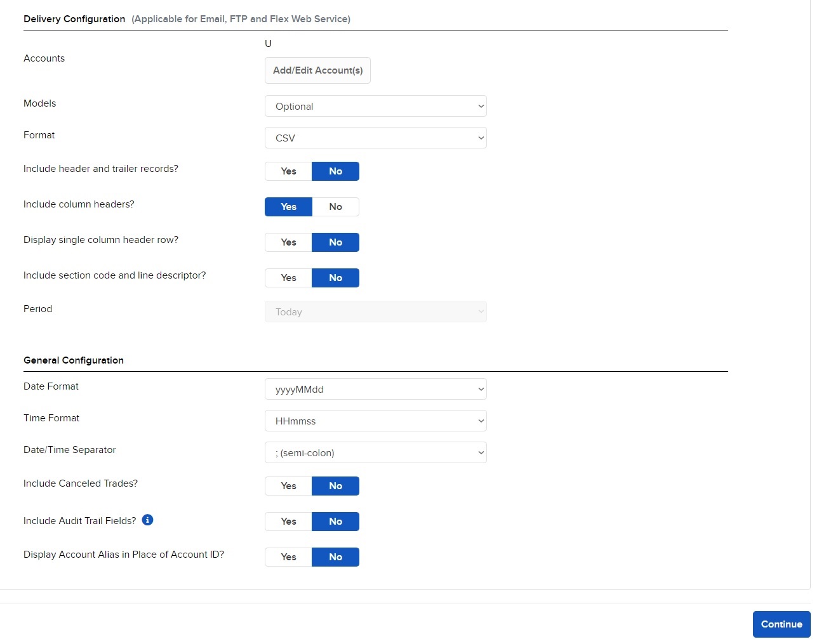Screen dimensions: 826x644
Task: Select Yes for single column header row
Action: 288,242
